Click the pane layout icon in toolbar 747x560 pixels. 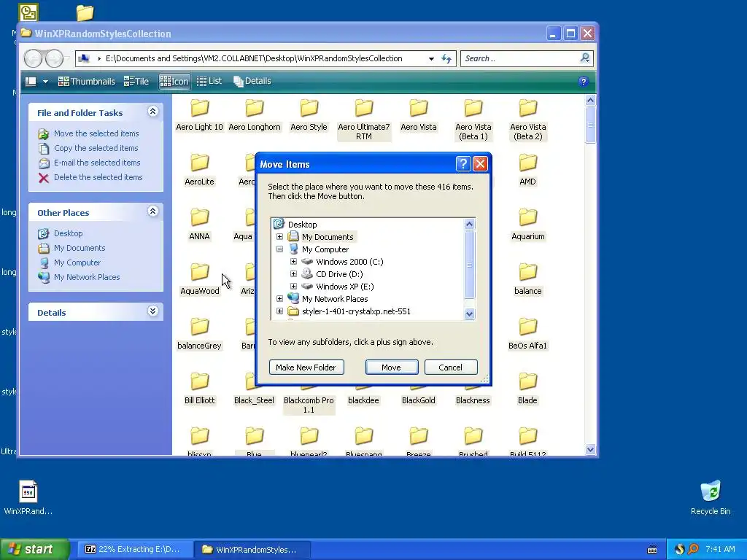[x=31, y=82]
